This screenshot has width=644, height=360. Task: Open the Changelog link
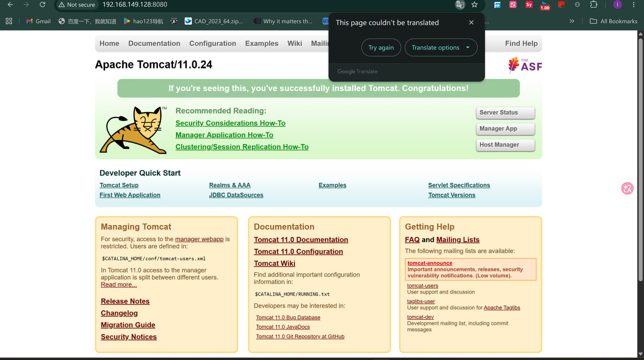pos(119,313)
